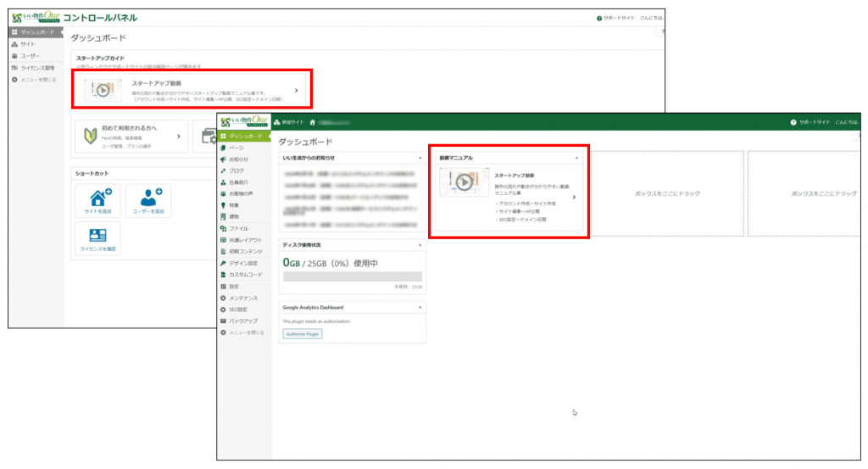Select ファイル in the front sidebar menu
The image size is (868, 469).
(238, 228)
